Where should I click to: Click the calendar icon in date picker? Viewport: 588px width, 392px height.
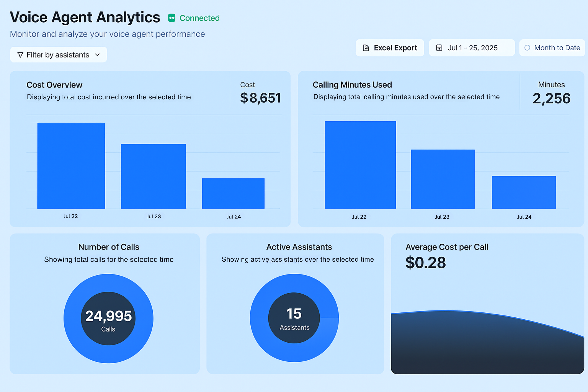439,48
